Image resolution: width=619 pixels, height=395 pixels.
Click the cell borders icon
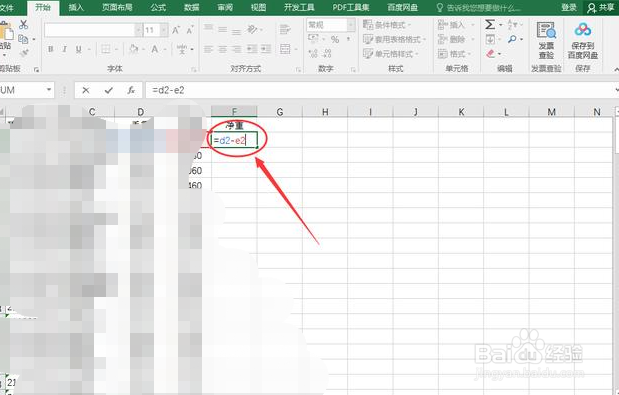(106, 49)
